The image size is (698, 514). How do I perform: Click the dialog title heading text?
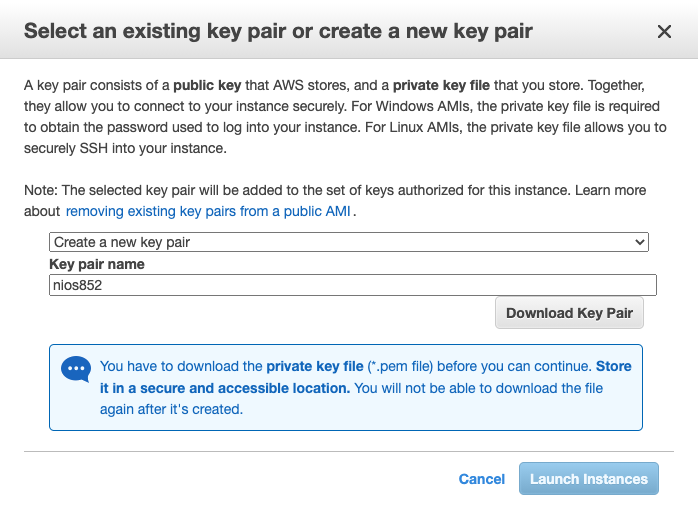278,31
